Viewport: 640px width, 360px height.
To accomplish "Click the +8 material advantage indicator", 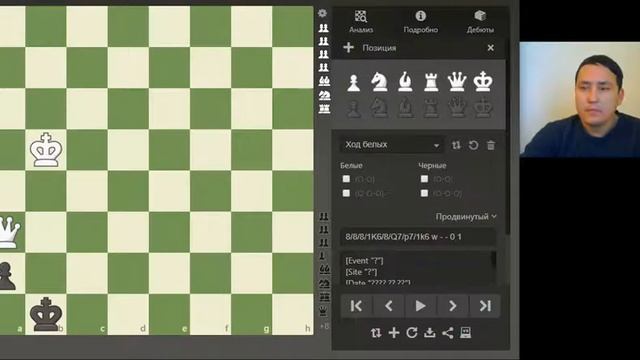I will 324,327.
